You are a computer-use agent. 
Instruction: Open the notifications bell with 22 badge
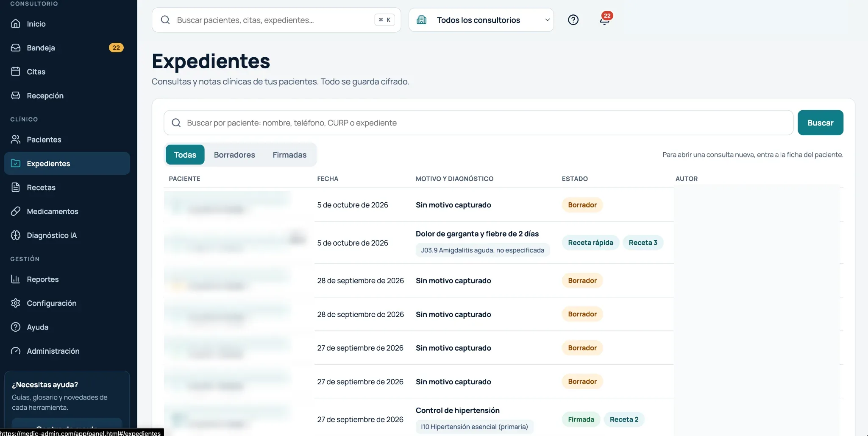(x=605, y=20)
